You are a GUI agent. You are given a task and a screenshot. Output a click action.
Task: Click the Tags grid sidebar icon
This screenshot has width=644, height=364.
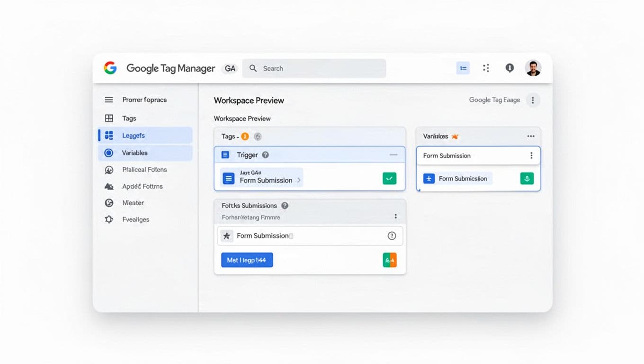(109, 118)
